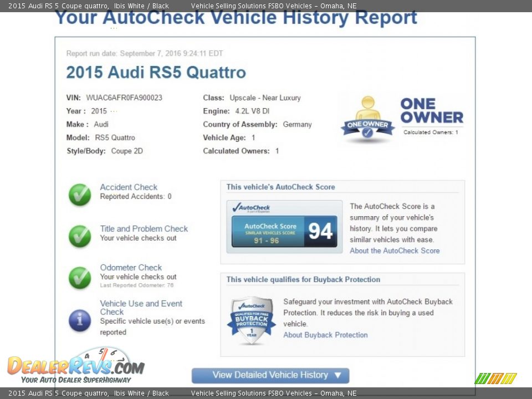Screen dimensions: 532x399
Task: Click the blue info icon for Vehicle Use
Action: [80, 320]
